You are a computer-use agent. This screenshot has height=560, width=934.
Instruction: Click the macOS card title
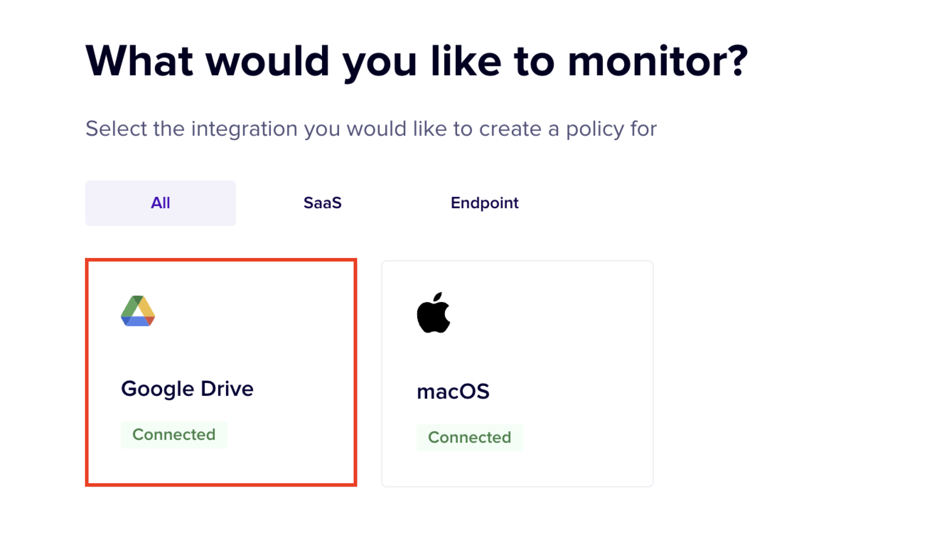tap(453, 391)
